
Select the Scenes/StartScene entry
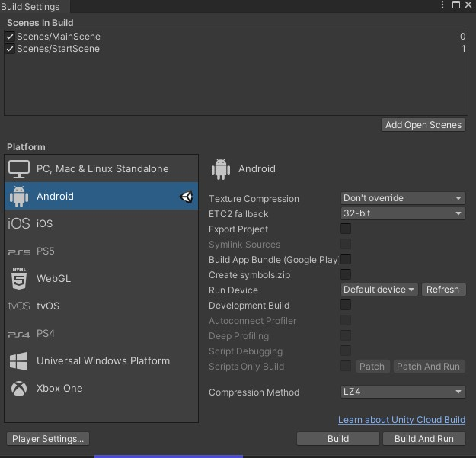pyautogui.click(x=236, y=49)
